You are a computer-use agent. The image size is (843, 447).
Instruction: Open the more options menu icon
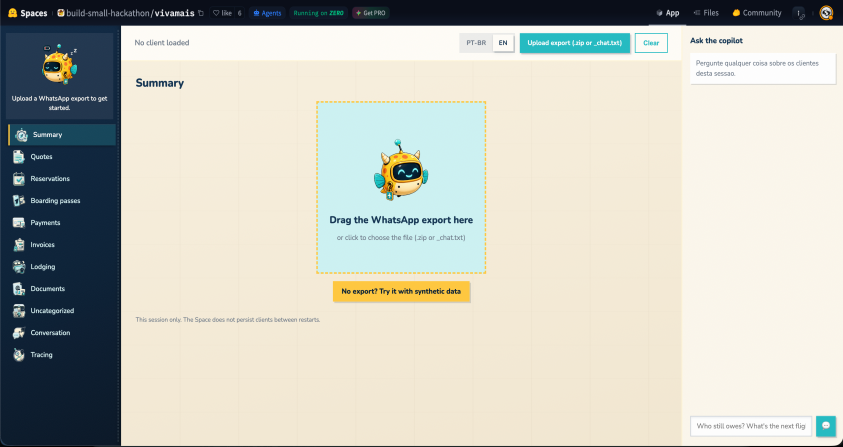(x=799, y=13)
